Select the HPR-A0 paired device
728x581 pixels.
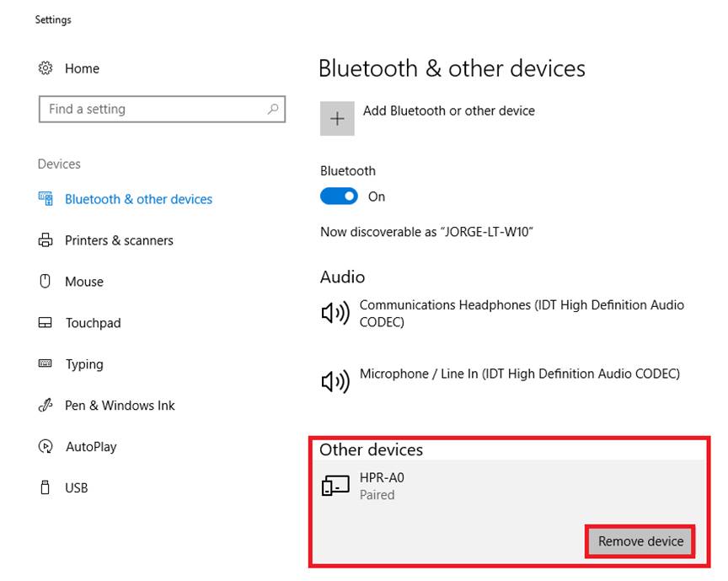point(382,486)
